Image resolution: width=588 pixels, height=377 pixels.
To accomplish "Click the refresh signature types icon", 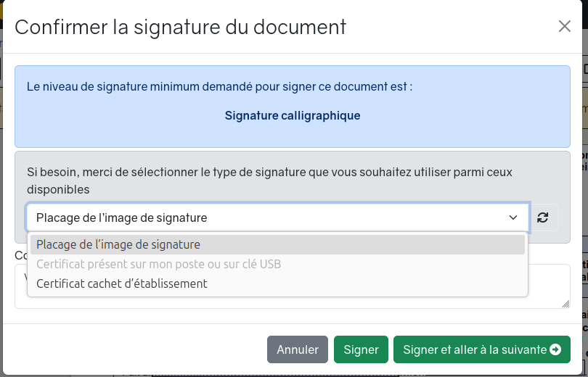I will tap(543, 217).
